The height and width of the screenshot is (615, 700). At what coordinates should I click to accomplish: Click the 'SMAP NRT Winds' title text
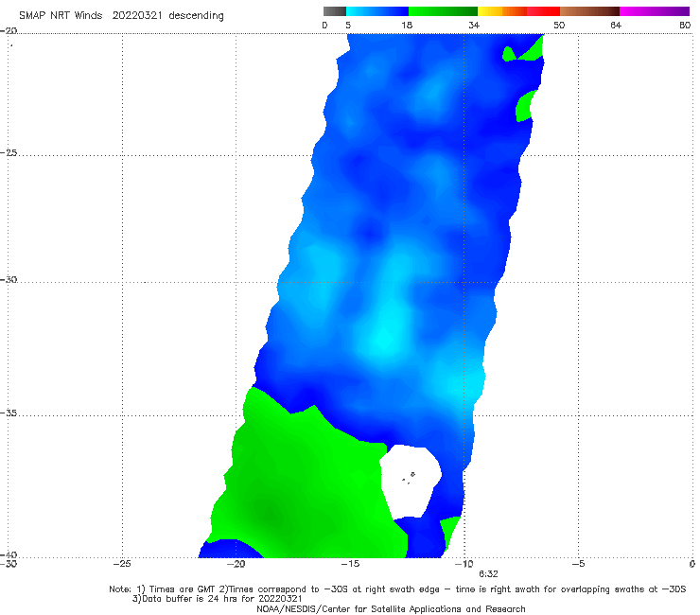61,15
